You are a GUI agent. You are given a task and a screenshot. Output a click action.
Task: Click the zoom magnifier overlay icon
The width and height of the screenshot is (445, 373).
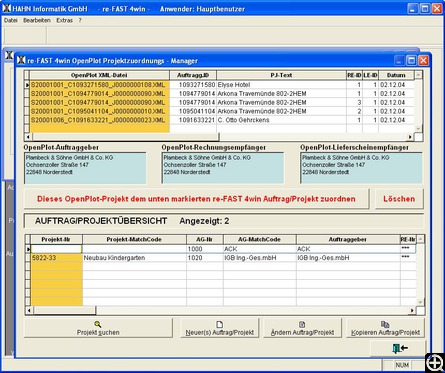click(435, 362)
